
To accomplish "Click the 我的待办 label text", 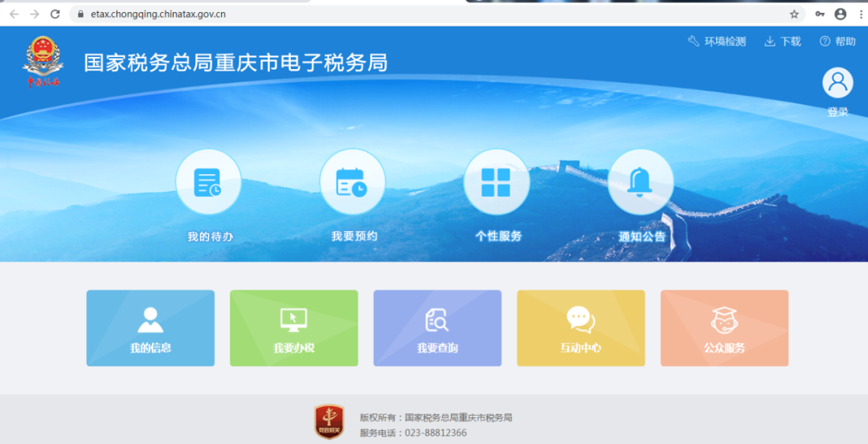I will (211, 237).
